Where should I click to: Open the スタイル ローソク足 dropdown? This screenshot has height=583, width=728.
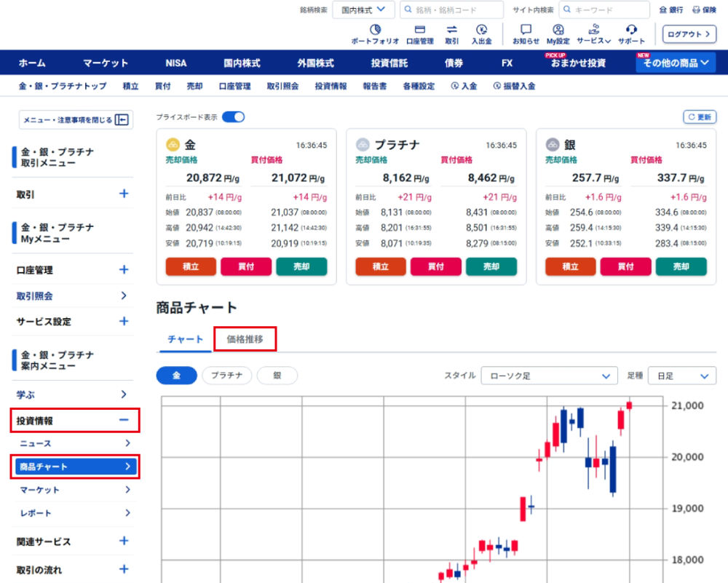coord(549,376)
